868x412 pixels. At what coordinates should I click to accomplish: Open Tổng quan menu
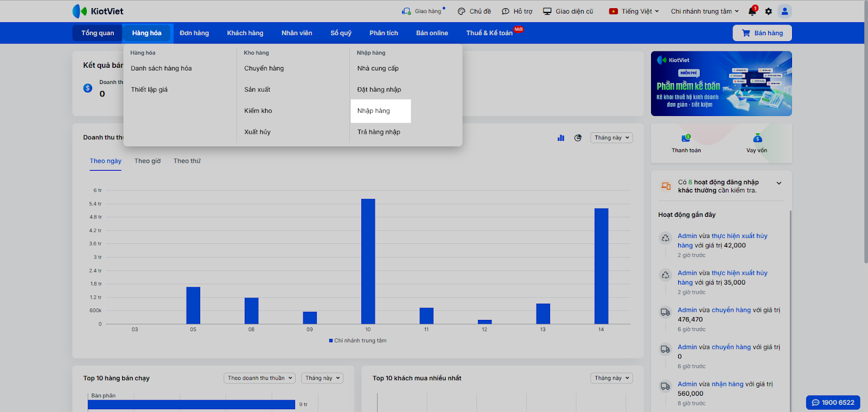98,33
